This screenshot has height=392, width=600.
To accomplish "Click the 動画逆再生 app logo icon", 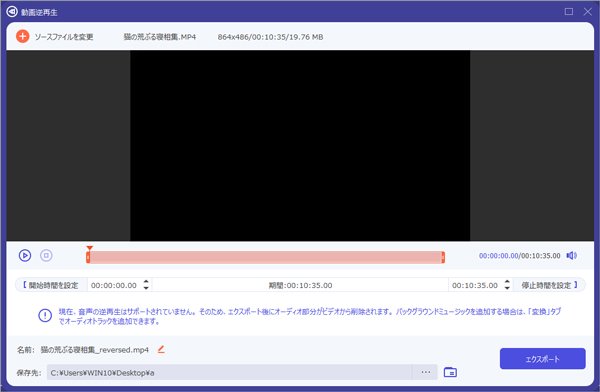I will click(x=12, y=12).
